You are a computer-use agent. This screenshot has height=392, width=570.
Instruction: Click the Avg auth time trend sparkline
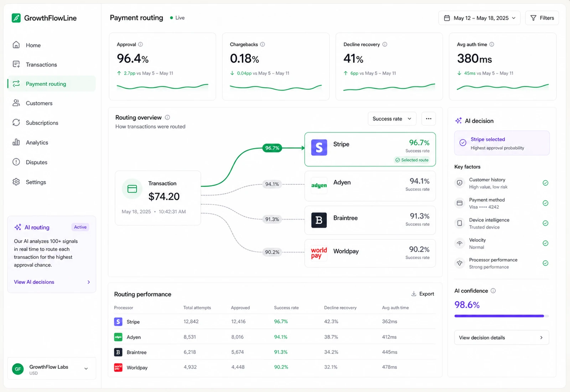pyautogui.click(x=503, y=87)
